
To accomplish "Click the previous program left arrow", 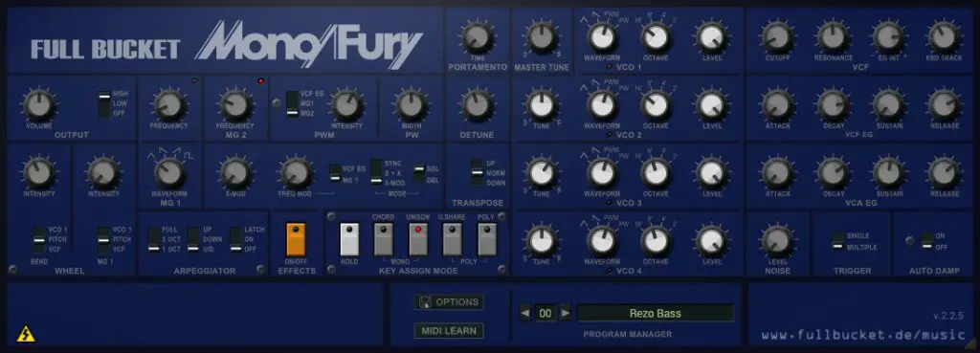I will [525, 313].
